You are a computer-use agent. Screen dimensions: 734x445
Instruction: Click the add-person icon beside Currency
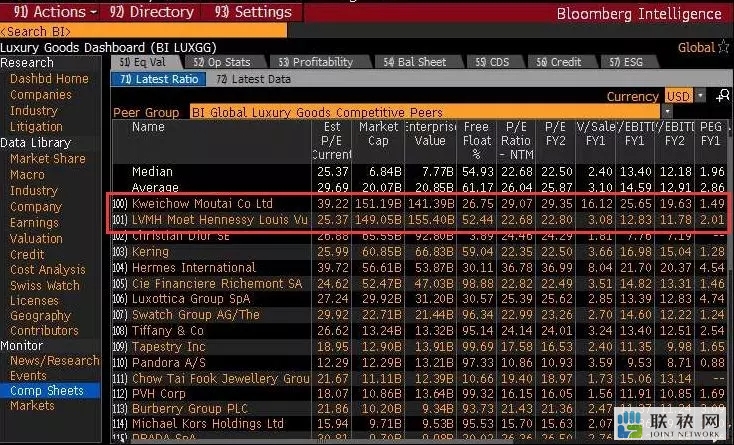point(722,95)
